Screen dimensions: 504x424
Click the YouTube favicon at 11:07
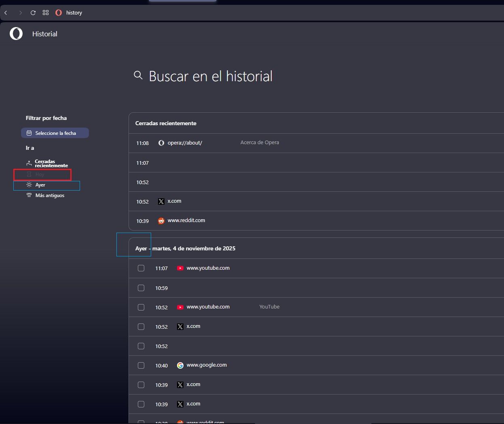[180, 268]
